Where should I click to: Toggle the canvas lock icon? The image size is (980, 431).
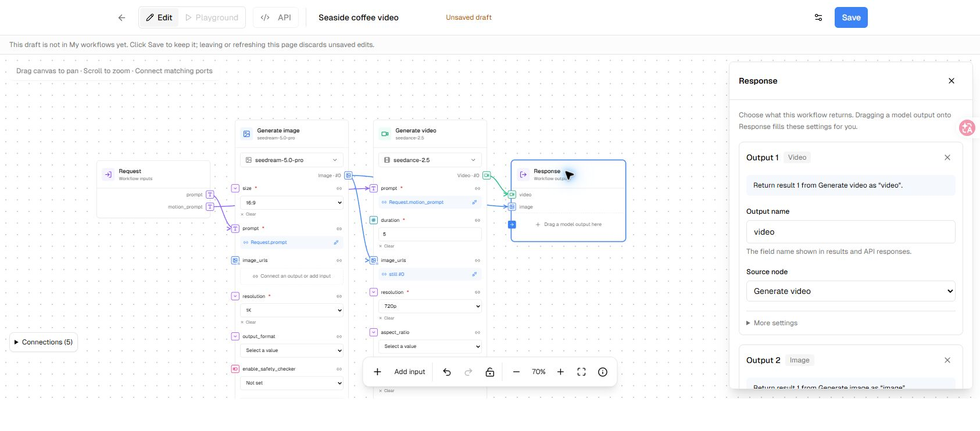[490, 372]
